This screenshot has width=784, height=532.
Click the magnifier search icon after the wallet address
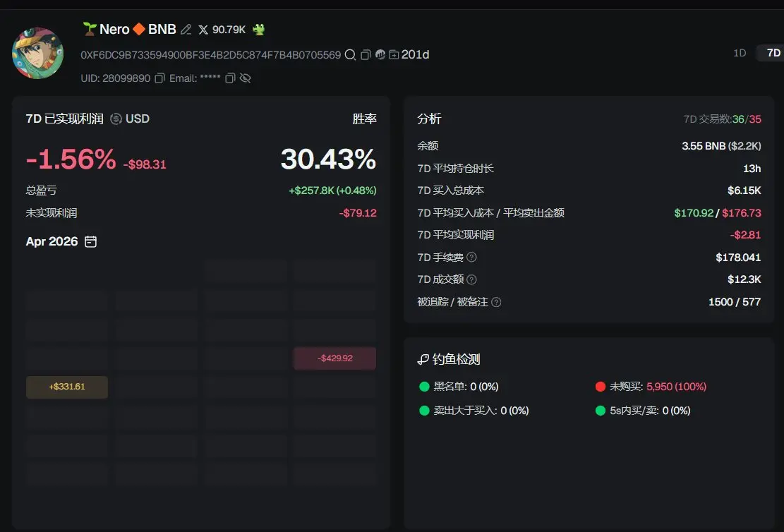coord(351,54)
